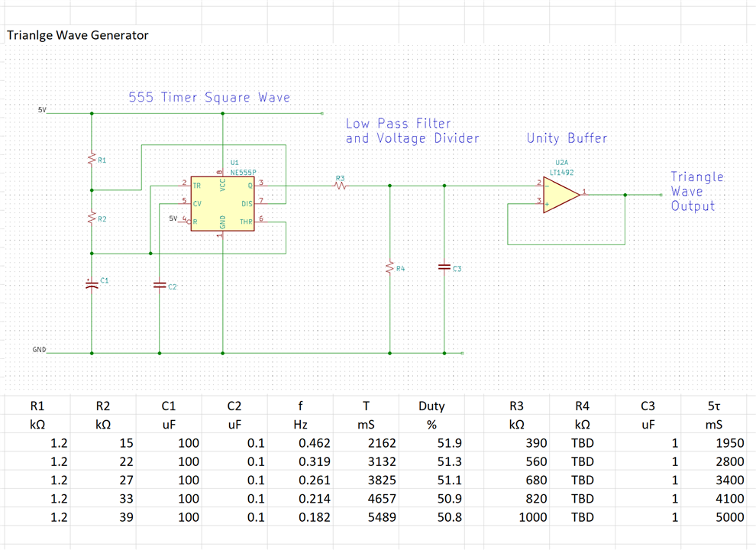Image resolution: width=756 pixels, height=550 pixels.
Task: Select the frequency cell 0.261
Action: tap(300, 480)
